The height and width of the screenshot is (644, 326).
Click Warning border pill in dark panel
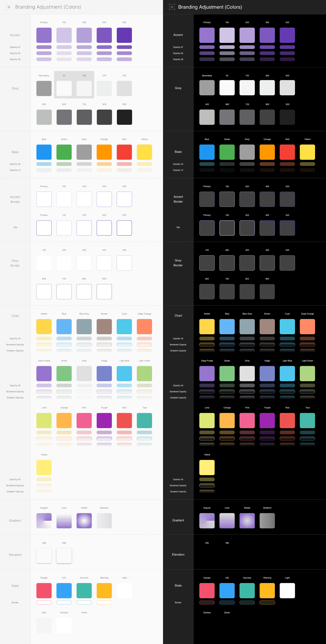pyautogui.click(x=267, y=603)
